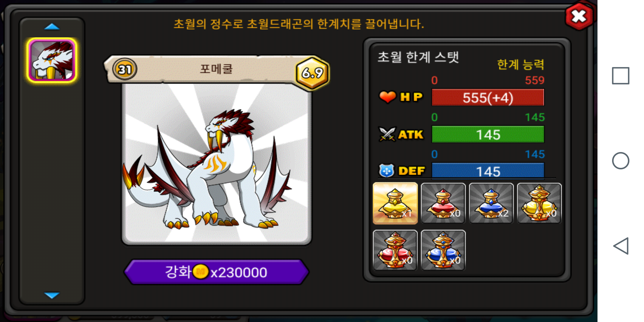Select the blue essence potion x2
644x322 pixels.
pyautogui.click(x=491, y=203)
